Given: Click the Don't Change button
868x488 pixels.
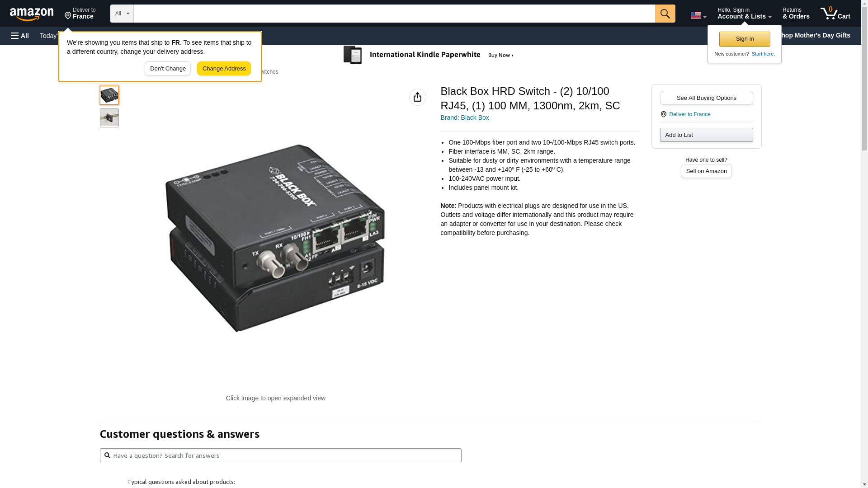Looking at the screenshot, I should tap(168, 69).
